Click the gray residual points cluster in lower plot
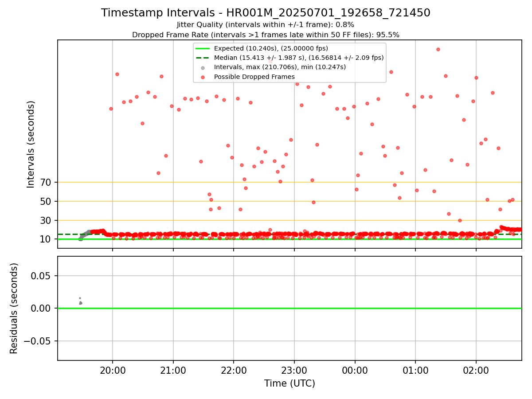This screenshot has width=532, height=399. coord(80,302)
